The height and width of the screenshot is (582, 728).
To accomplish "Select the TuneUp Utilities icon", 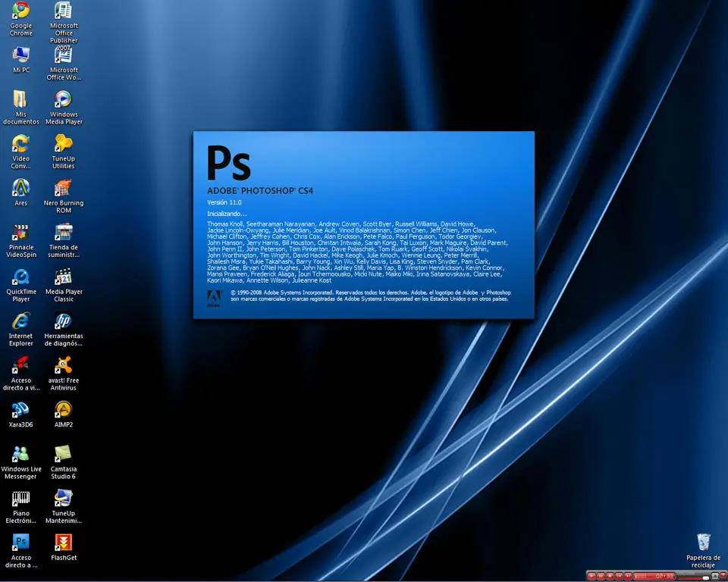I will (64, 152).
